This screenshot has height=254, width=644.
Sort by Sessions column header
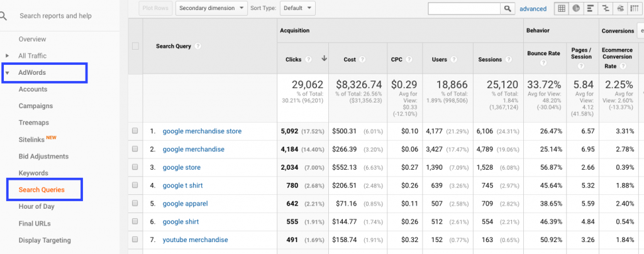click(490, 60)
